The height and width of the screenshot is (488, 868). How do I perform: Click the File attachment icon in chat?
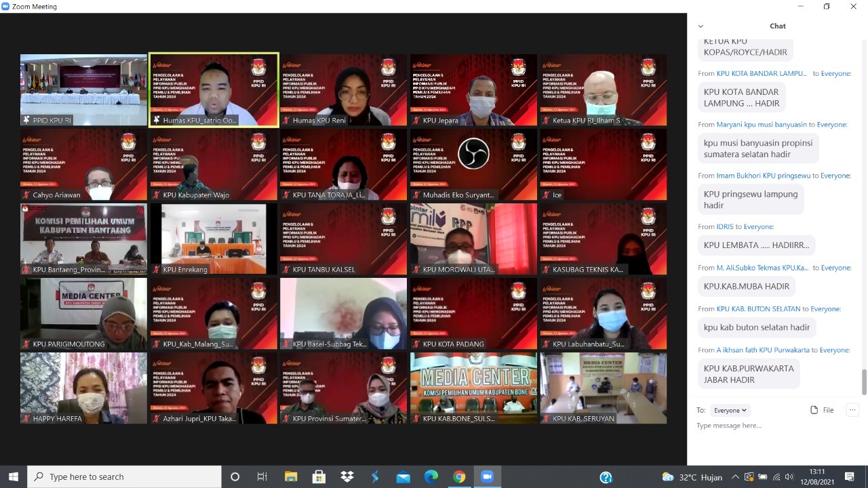tap(822, 410)
